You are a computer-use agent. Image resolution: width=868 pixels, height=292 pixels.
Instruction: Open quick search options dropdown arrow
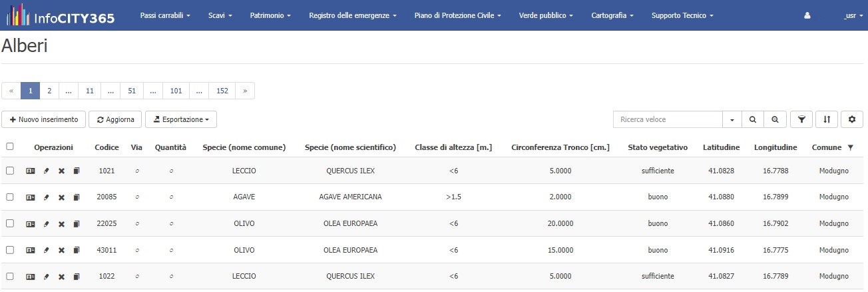tap(732, 119)
